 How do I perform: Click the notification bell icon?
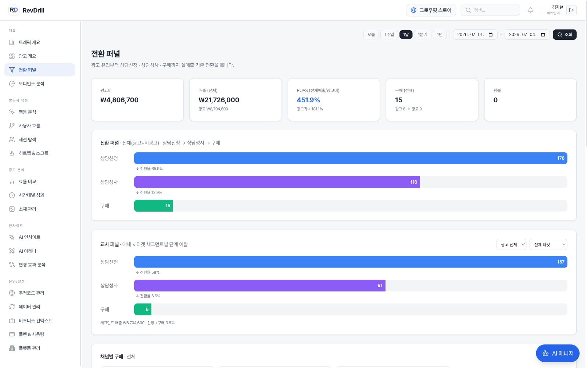tap(530, 10)
